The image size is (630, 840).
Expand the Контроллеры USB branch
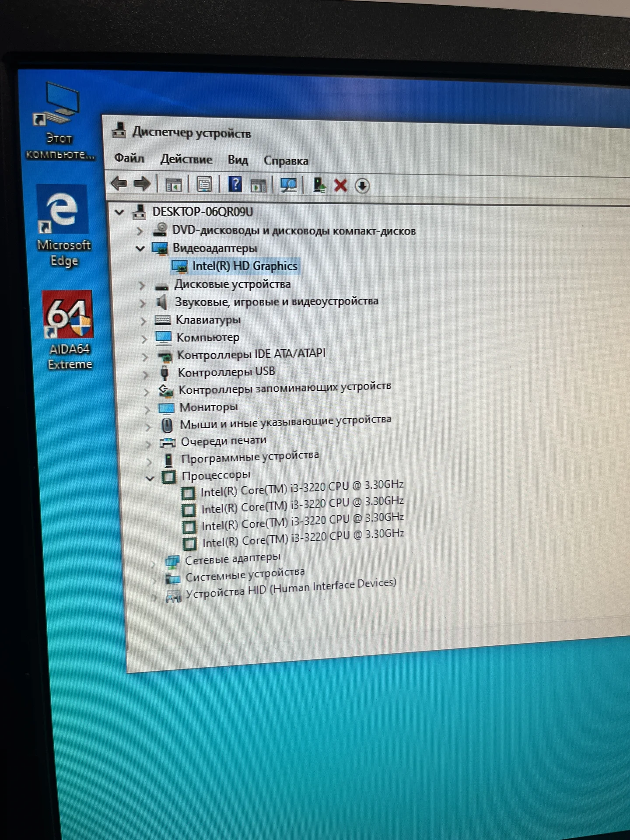pos(146,374)
